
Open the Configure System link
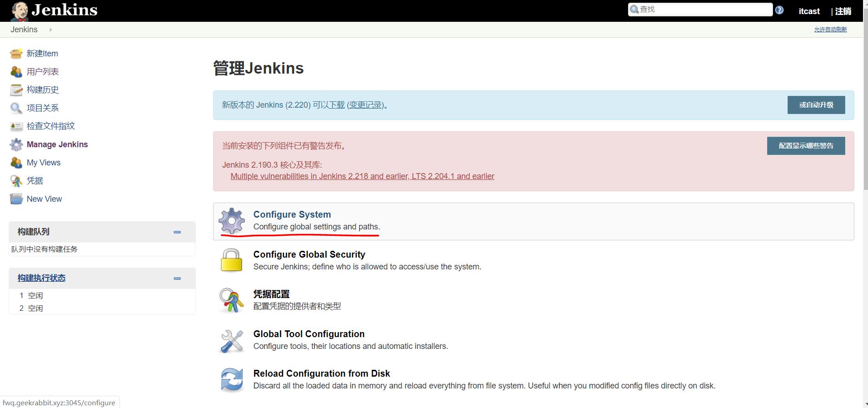292,214
